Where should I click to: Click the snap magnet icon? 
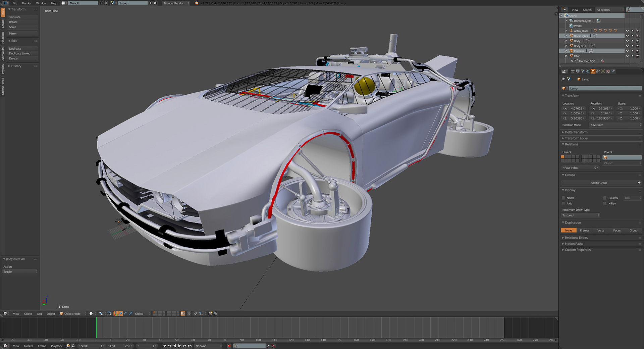[196, 313]
